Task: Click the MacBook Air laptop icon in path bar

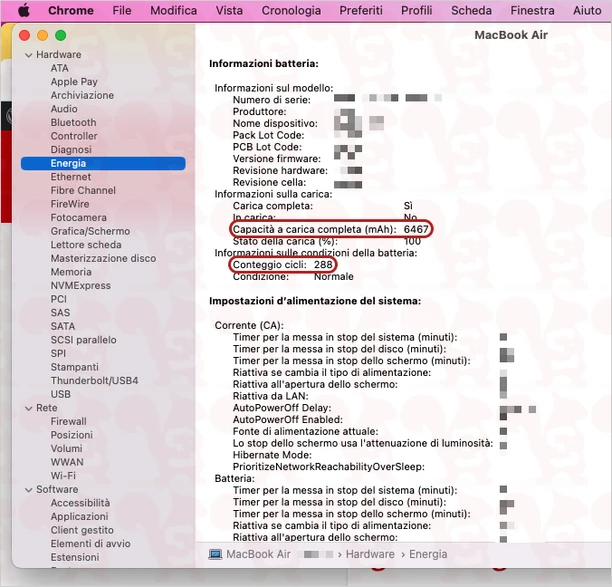Action: tap(215, 554)
